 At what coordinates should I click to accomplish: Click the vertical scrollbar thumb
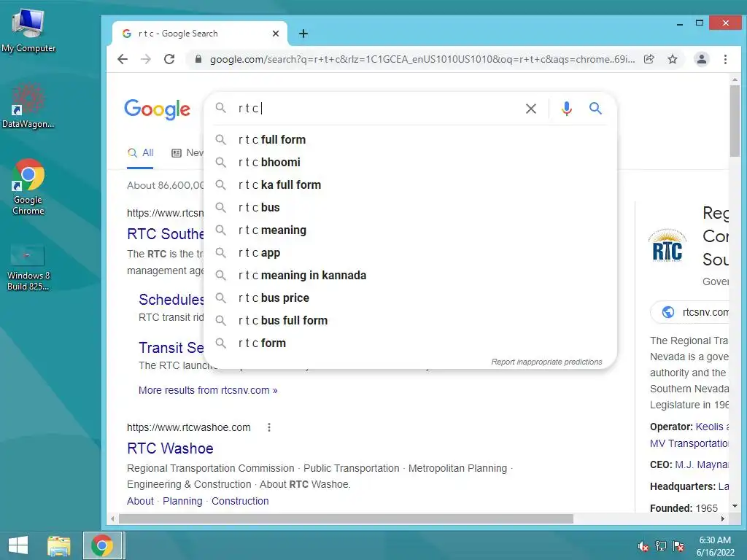pos(734,121)
